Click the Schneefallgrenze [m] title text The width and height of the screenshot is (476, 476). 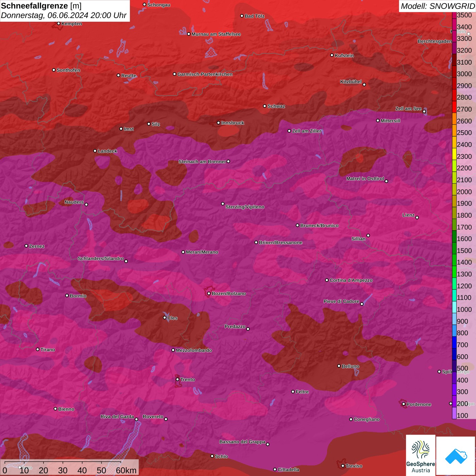[41, 6]
